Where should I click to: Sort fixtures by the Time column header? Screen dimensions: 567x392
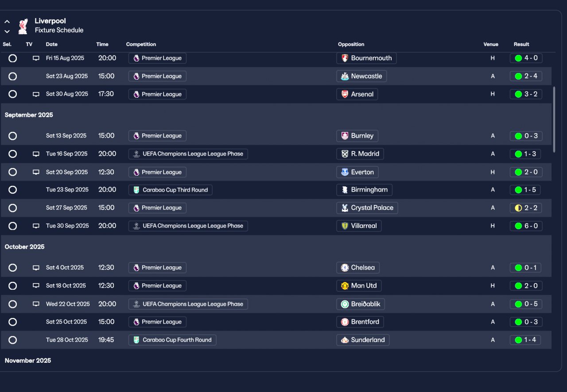pyautogui.click(x=102, y=44)
